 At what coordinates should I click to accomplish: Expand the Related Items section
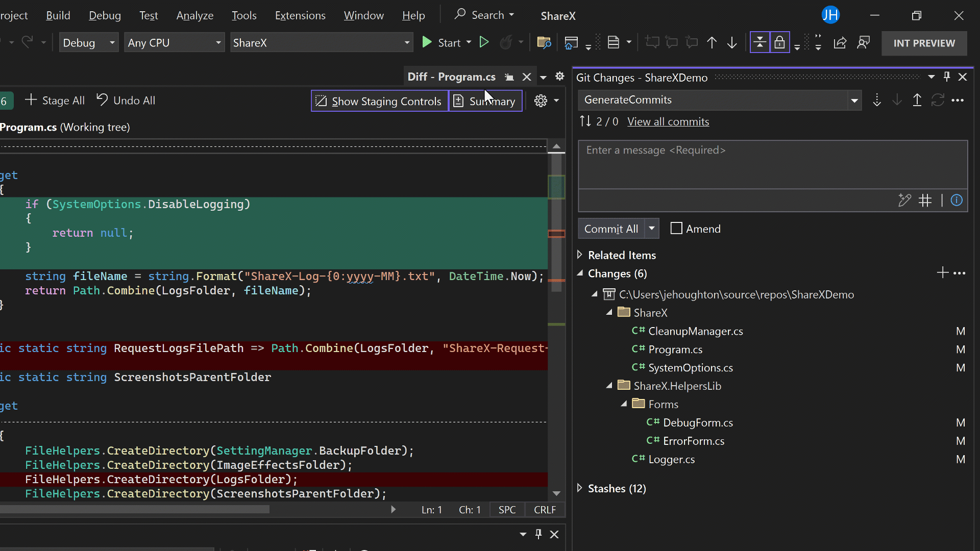(579, 255)
